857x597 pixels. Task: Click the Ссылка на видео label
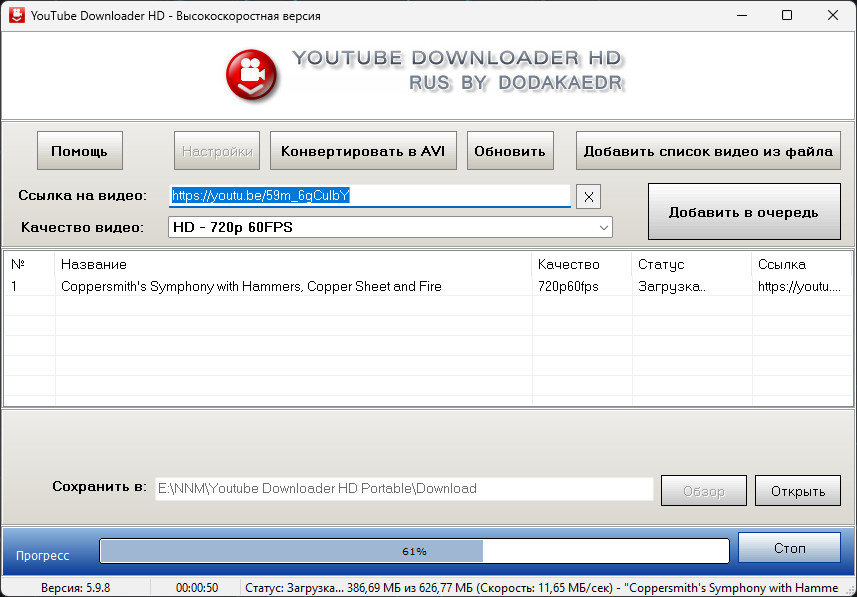pyautogui.click(x=83, y=196)
